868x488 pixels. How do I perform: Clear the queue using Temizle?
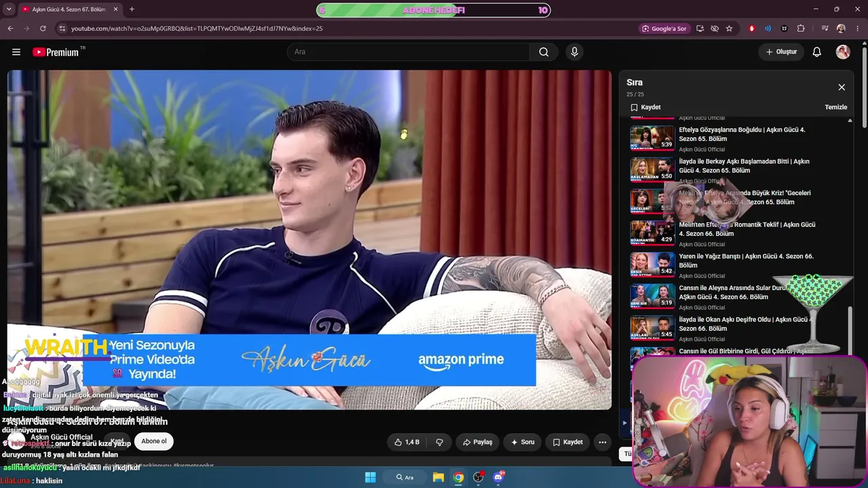(x=835, y=107)
